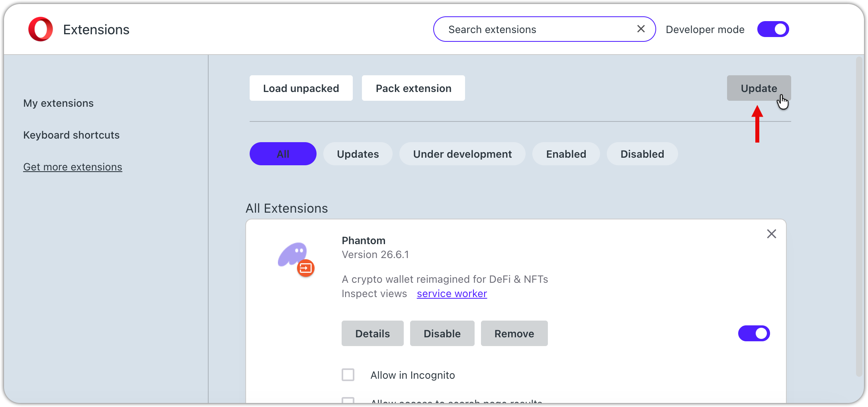
Task: Toggle Developer mode off
Action: point(773,29)
